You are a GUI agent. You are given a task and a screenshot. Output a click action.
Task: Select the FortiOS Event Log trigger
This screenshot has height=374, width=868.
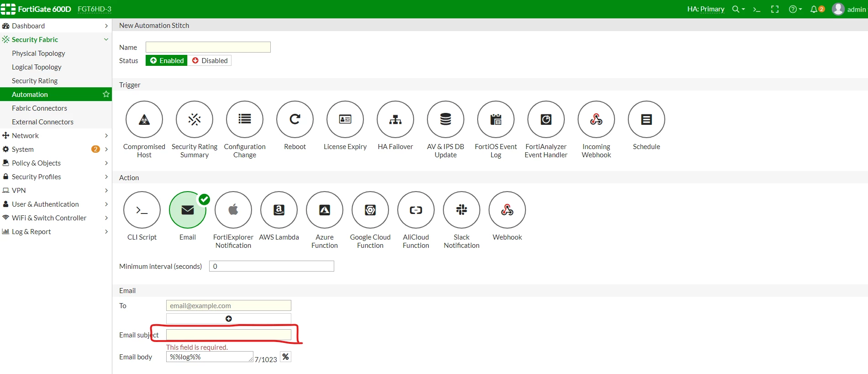pyautogui.click(x=496, y=119)
